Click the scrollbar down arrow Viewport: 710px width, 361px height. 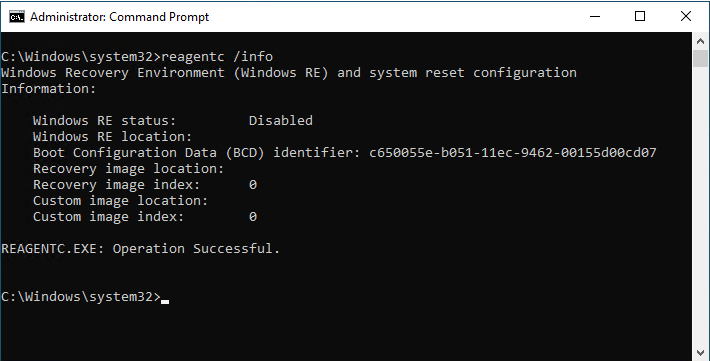pos(700,352)
